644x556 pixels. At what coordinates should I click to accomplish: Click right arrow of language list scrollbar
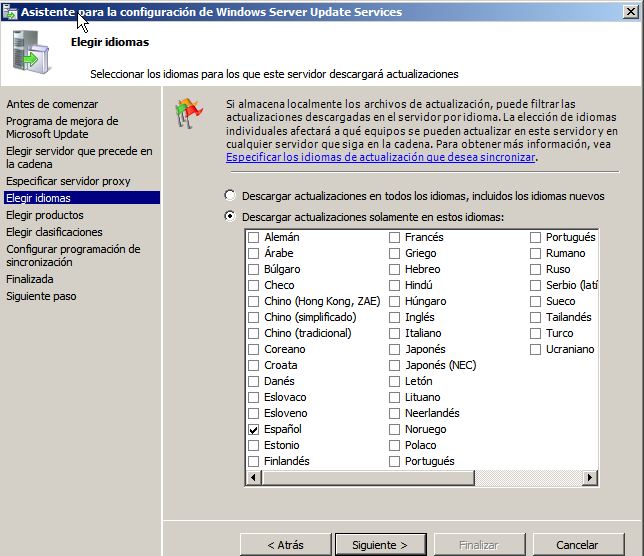click(x=590, y=478)
